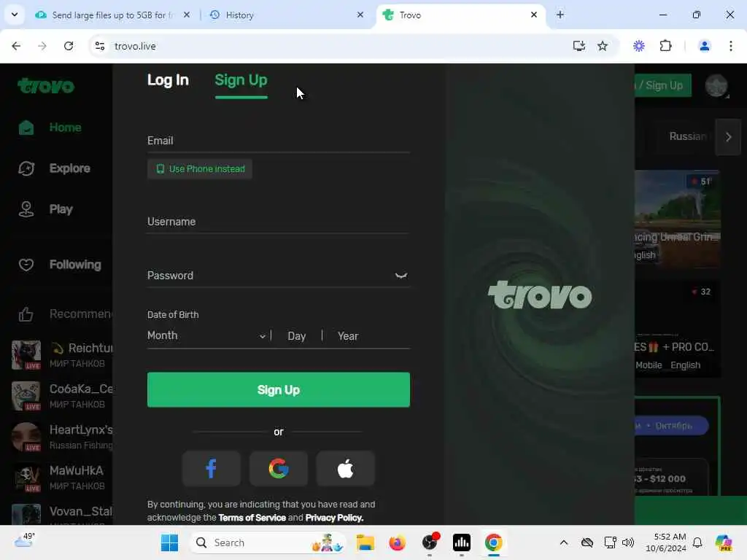Image resolution: width=747 pixels, height=560 pixels.
Task: Open Terms of Service link
Action: click(252, 518)
